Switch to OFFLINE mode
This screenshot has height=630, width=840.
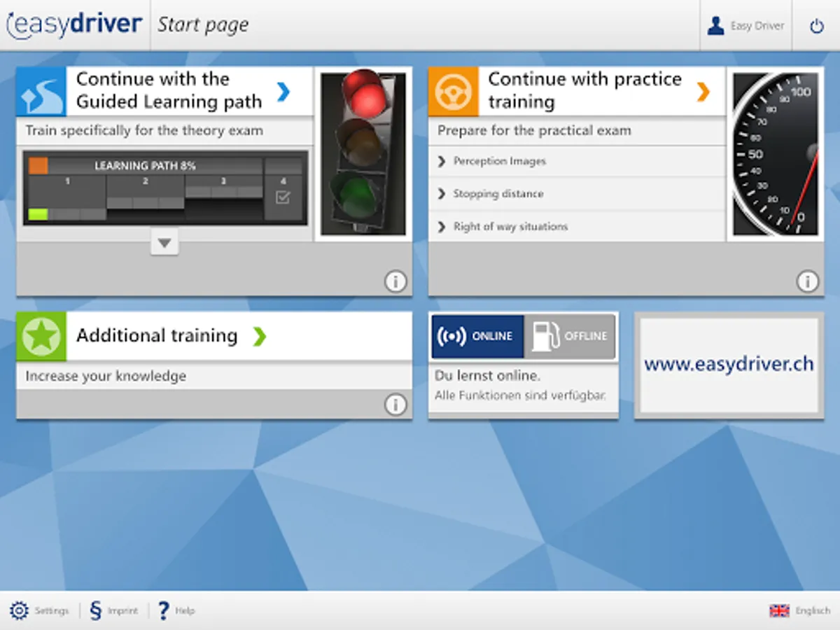tap(570, 336)
